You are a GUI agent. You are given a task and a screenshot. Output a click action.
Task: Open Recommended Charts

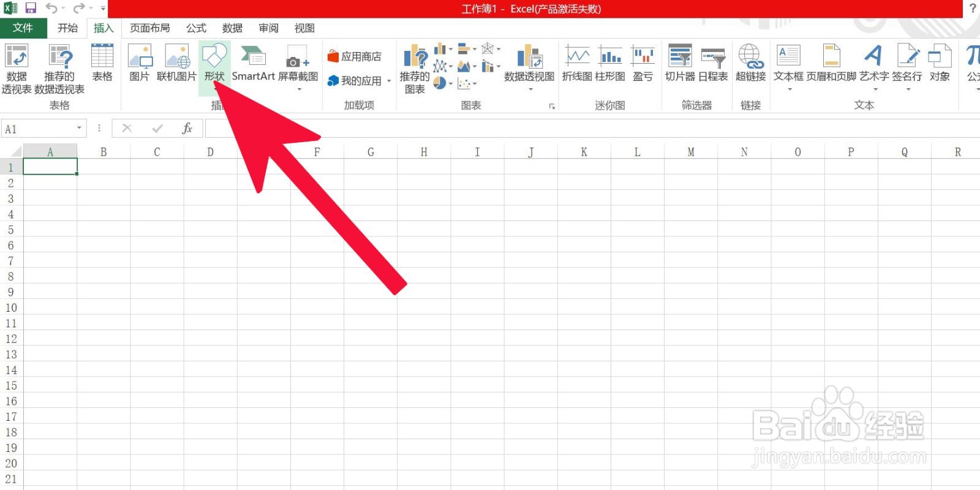(x=415, y=69)
